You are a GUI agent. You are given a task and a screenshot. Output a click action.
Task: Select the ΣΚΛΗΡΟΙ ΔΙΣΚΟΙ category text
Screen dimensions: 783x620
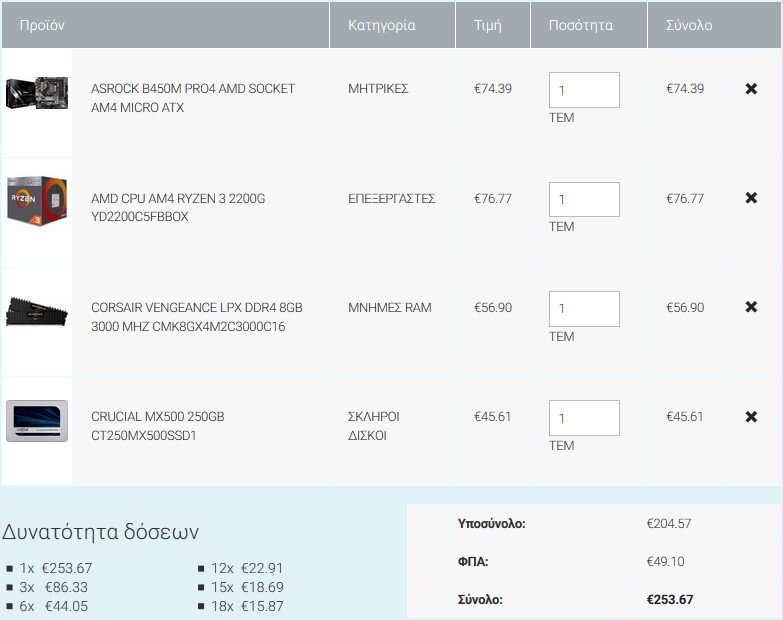pos(374,426)
